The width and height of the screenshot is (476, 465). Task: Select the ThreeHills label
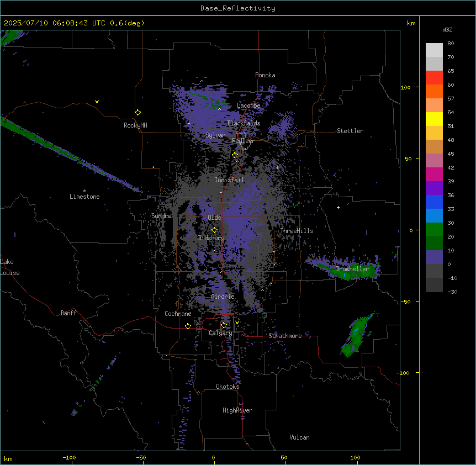[297, 231]
